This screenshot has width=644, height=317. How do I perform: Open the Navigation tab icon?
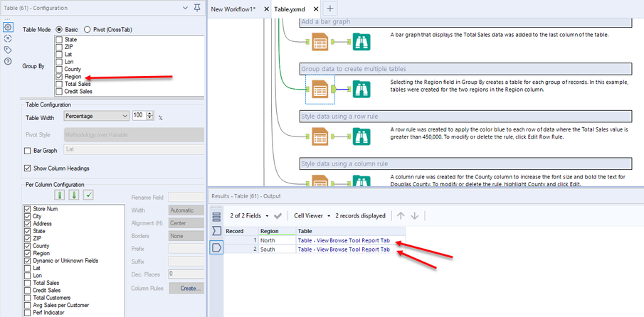pos(7,38)
